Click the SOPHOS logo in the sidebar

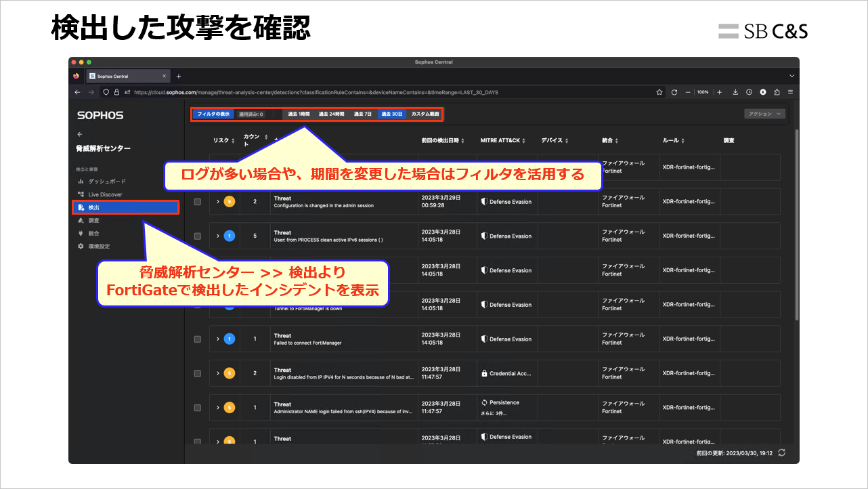click(100, 116)
